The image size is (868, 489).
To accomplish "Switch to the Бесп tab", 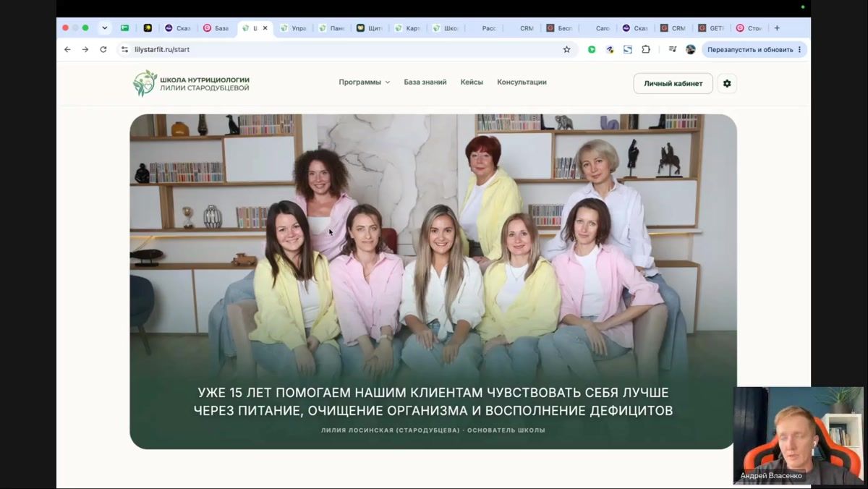I will (559, 28).
